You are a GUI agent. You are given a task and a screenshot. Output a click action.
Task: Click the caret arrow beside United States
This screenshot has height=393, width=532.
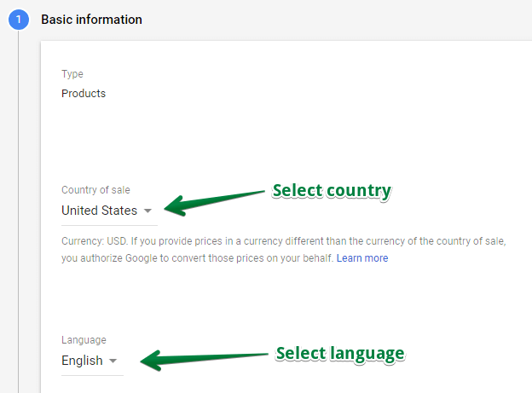[147, 211]
